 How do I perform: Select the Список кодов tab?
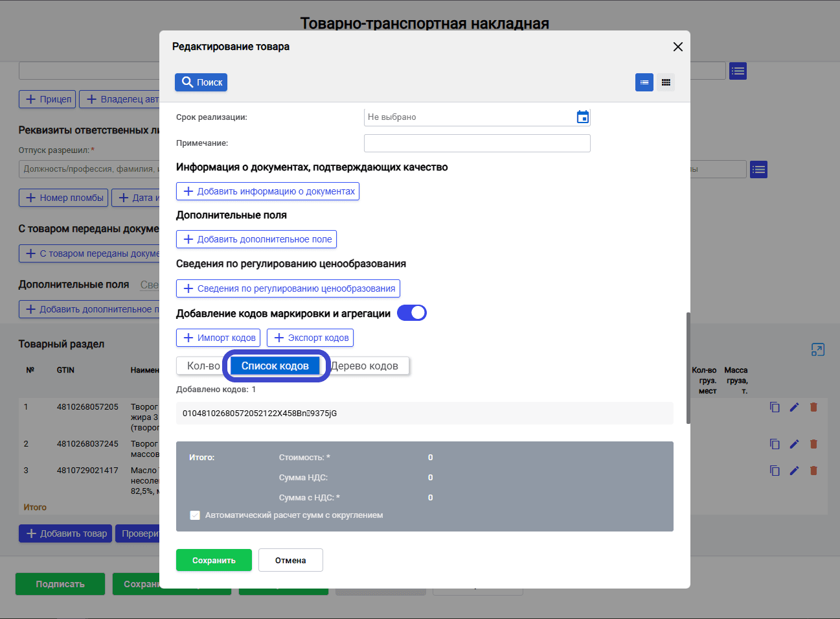click(x=275, y=366)
